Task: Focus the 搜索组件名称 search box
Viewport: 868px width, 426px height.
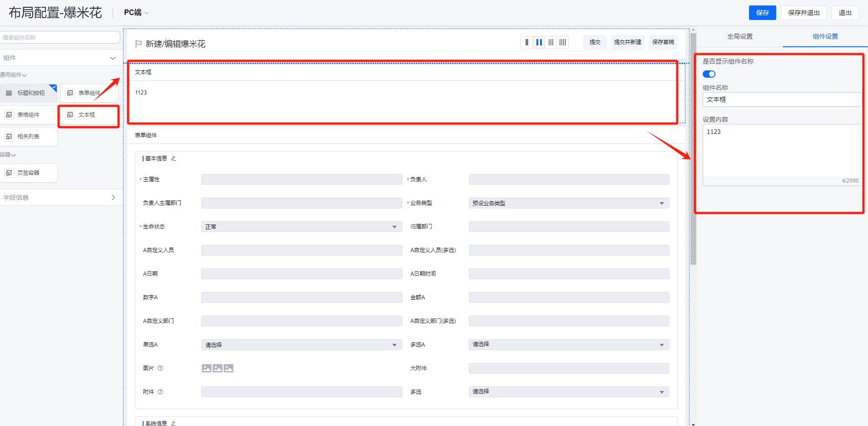Action: 60,37
